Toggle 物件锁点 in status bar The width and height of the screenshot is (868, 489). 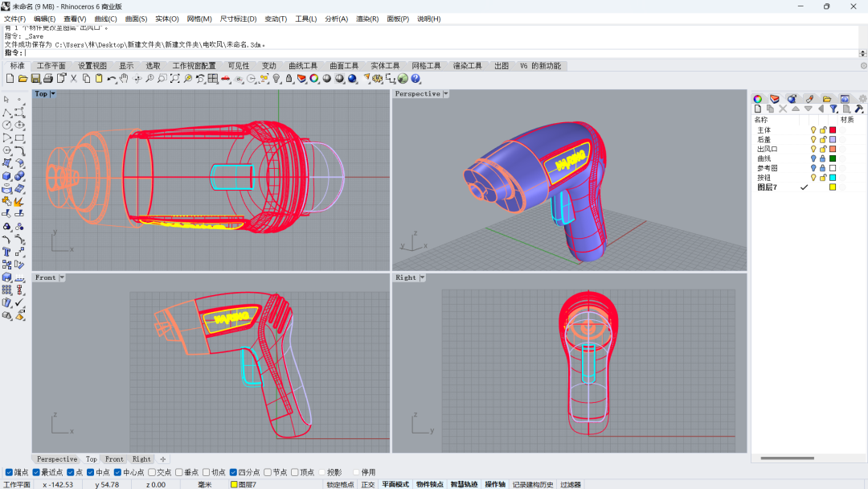tap(429, 484)
